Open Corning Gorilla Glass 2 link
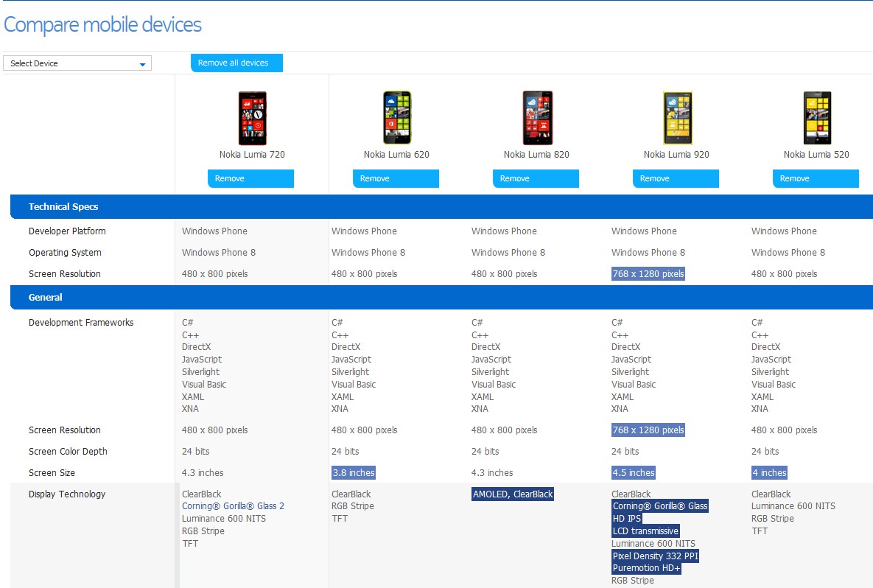 pos(233,506)
